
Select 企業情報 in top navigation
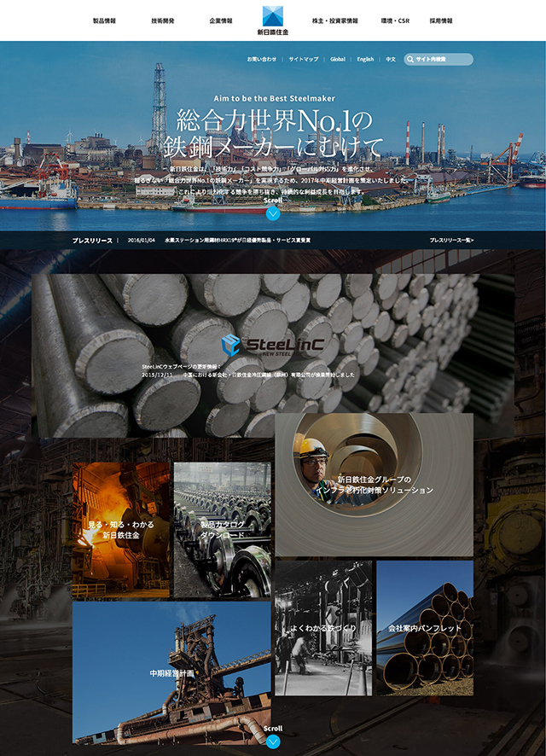tap(220, 20)
